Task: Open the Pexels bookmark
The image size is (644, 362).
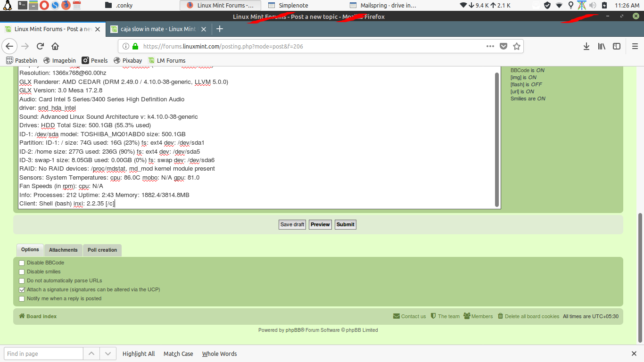Action: (95, 60)
